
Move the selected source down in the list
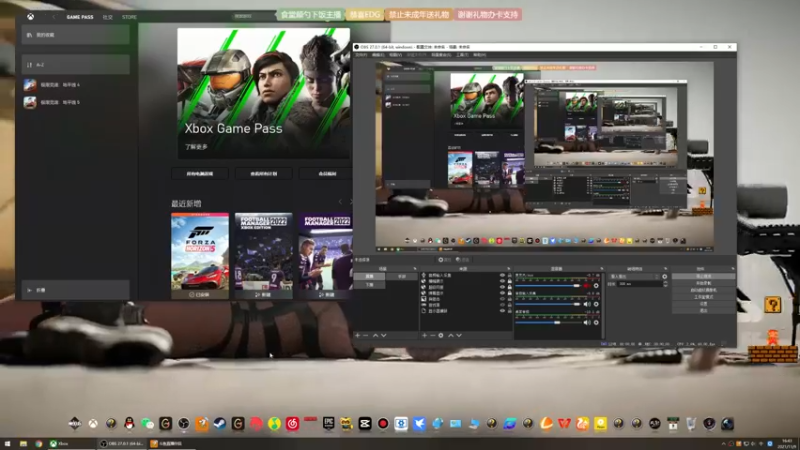(x=459, y=335)
